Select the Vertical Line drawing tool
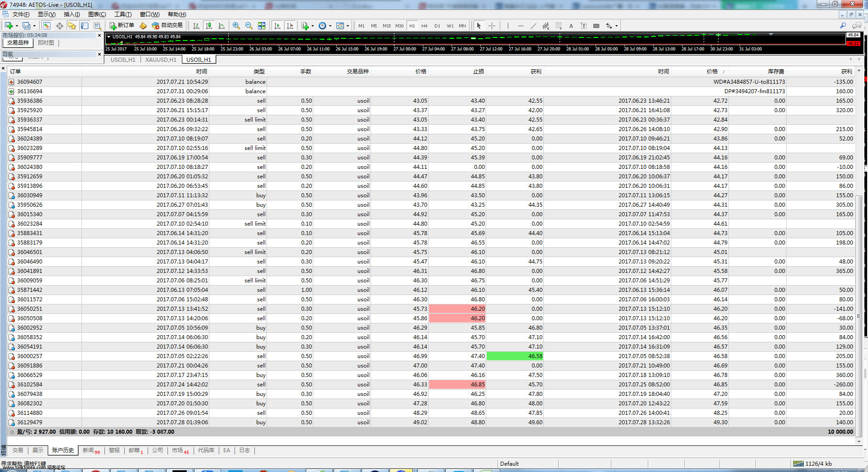This screenshot has width=868, height=472. [508, 26]
